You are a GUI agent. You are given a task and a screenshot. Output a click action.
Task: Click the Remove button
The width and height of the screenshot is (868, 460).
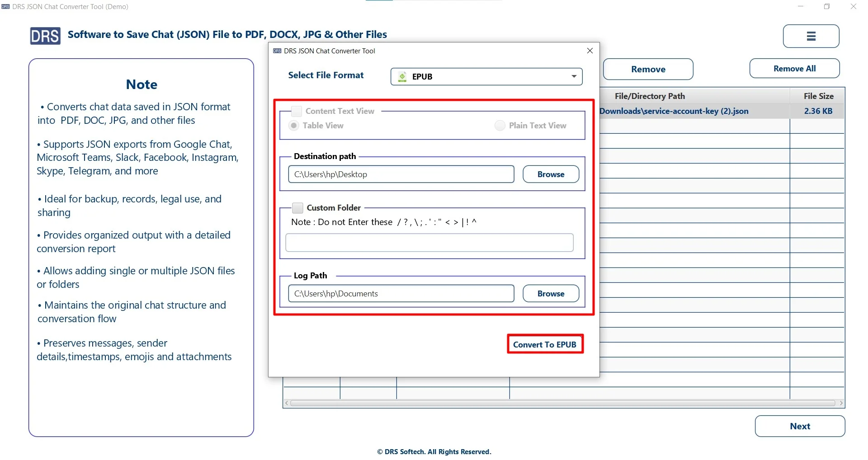(x=648, y=69)
